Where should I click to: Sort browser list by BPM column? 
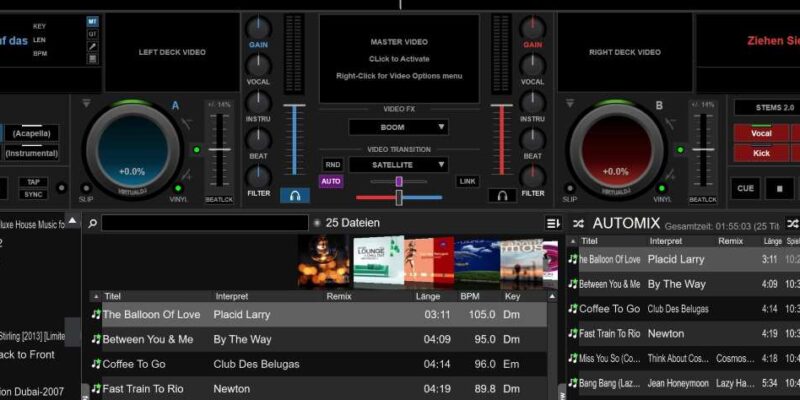[x=470, y=296]
